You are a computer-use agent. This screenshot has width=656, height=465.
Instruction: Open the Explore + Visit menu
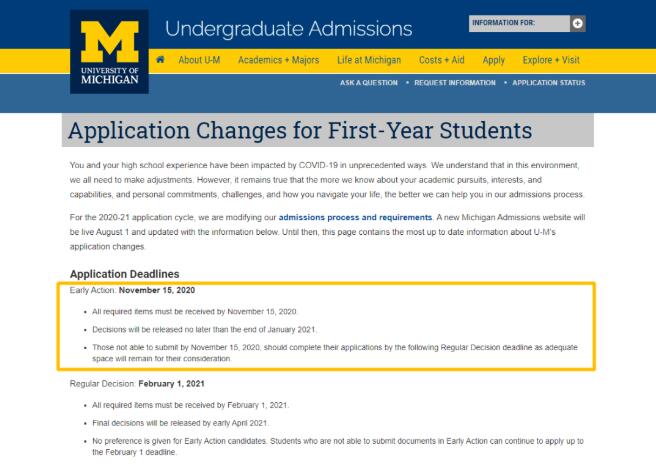[551, 60]
